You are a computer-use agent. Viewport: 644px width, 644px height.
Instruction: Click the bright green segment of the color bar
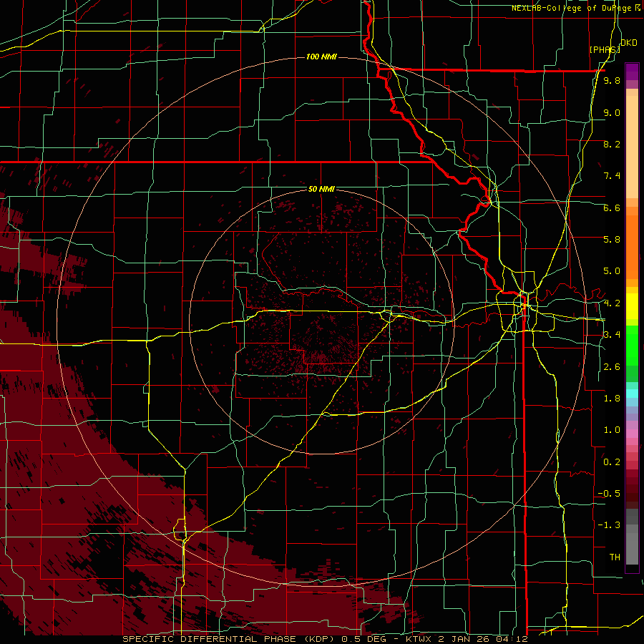(x=632, y=345)
